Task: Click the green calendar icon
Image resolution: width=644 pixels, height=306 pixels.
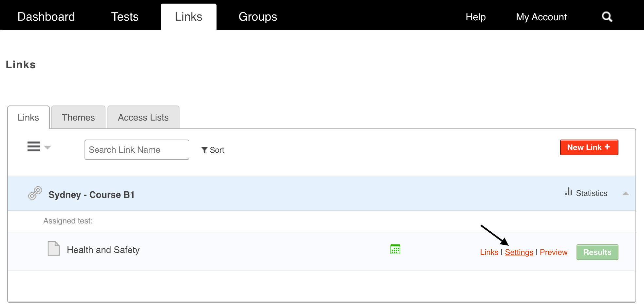Action: pyautogui.click(x=395, y=249)
